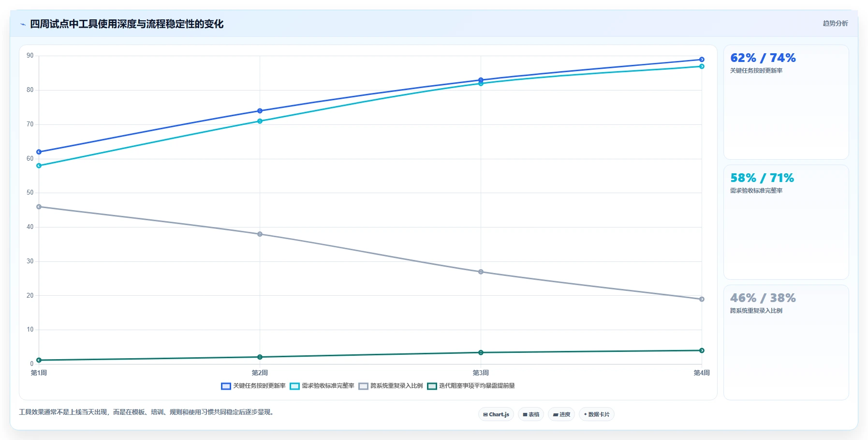
Task: Click the footnote text starting with 工具效果通常
Action: click(147, 412)
